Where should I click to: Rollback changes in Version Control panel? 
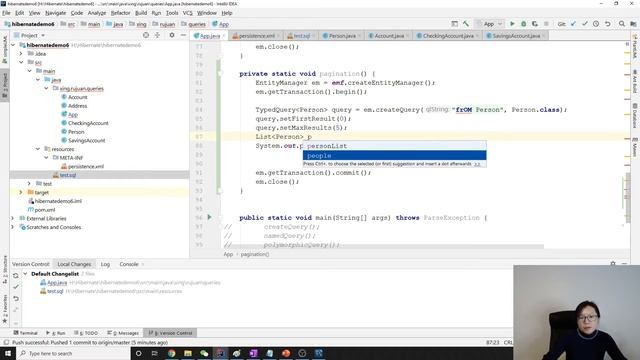pos(16,298)
